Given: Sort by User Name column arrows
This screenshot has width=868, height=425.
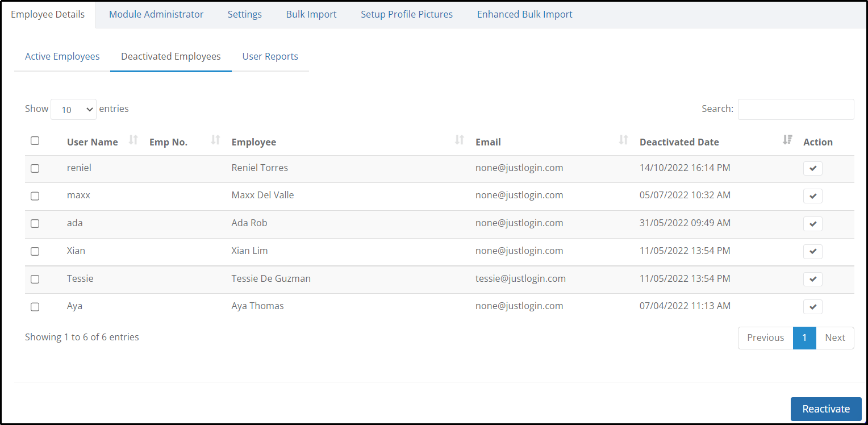Looking at the screenshot, I should point(133,140).
